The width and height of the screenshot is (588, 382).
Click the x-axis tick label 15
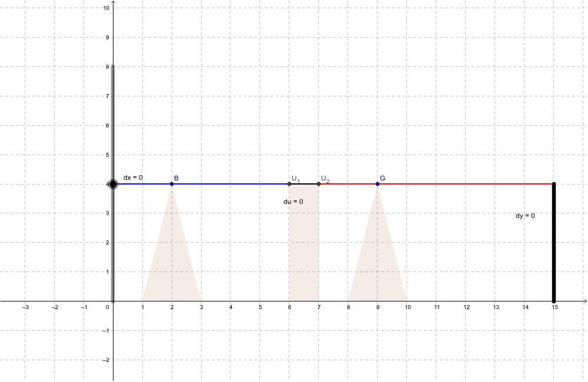point(554,307)
